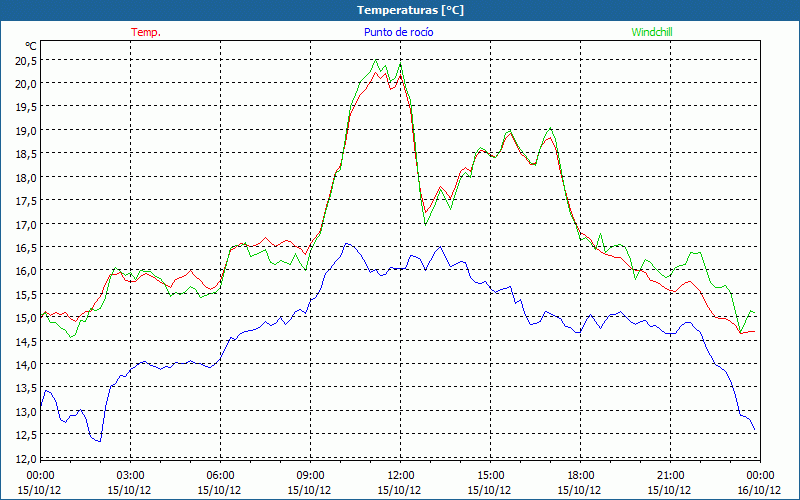This screenshot has width=800, height=500.
Task: Select the blue 'Punto de rocío' legend label
Action: pos(398,32)
